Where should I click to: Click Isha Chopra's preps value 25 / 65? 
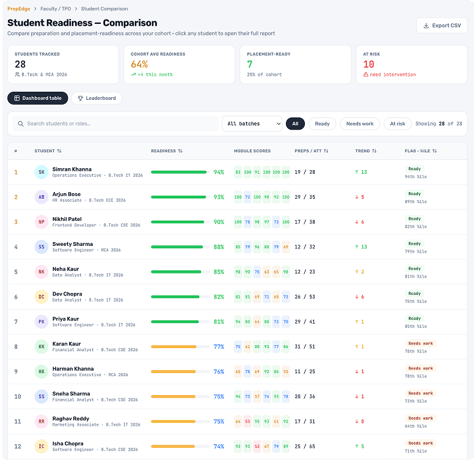point(305,447)
